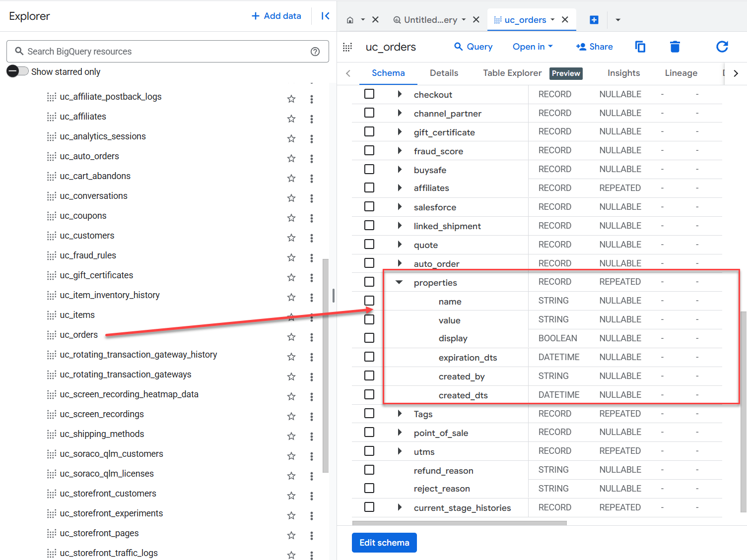Star the uc_customers table
Viewport: 747px width, 560px height.
(x=291, y=238)
